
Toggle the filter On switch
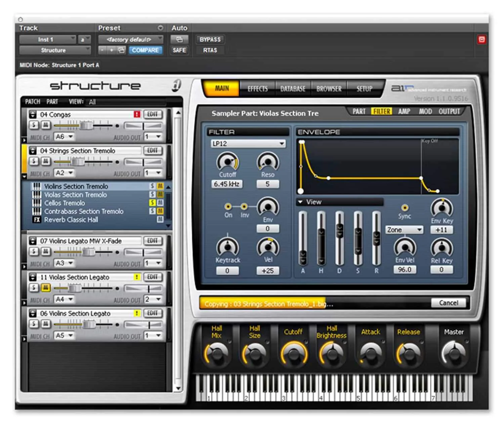click(x=228, y=206)
